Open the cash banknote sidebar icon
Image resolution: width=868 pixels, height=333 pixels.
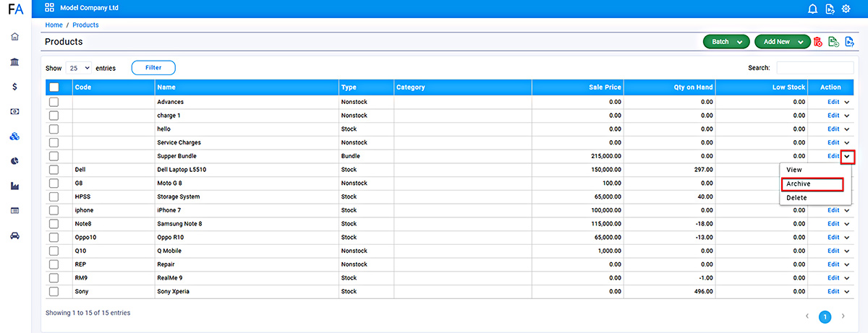[x=14, y=111]
